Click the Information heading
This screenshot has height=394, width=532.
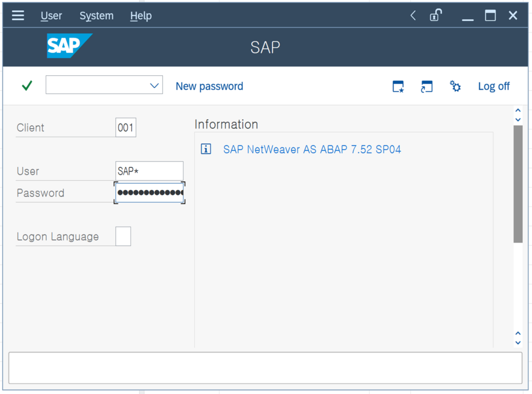[227, 125]
